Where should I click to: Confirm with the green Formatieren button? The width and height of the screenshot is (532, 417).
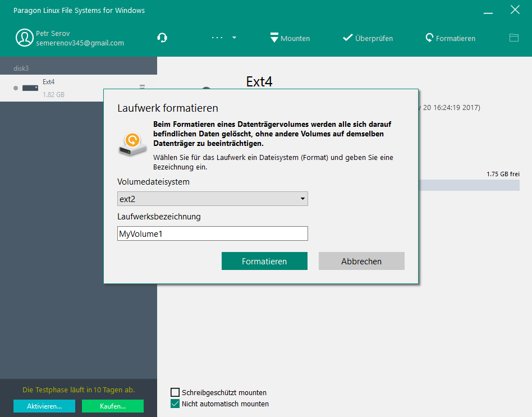(x=264, y=261)
